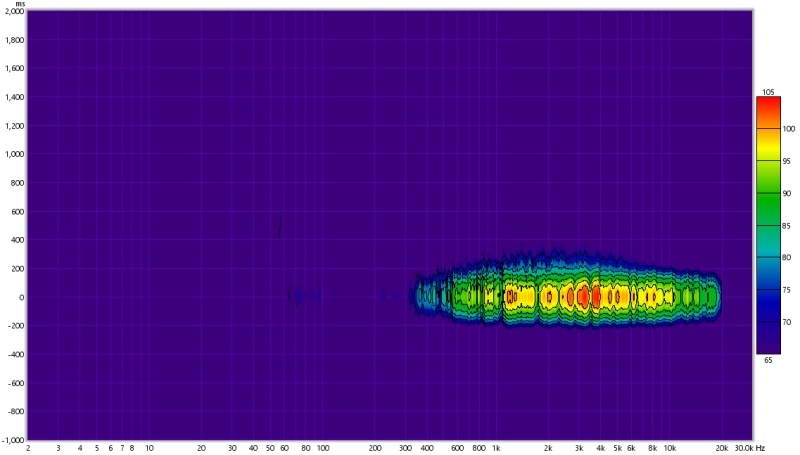Image resolution: width=800 pixels, height=455 pixels.
Task: Click the 95 color scale label
Action: coord(786,161)
